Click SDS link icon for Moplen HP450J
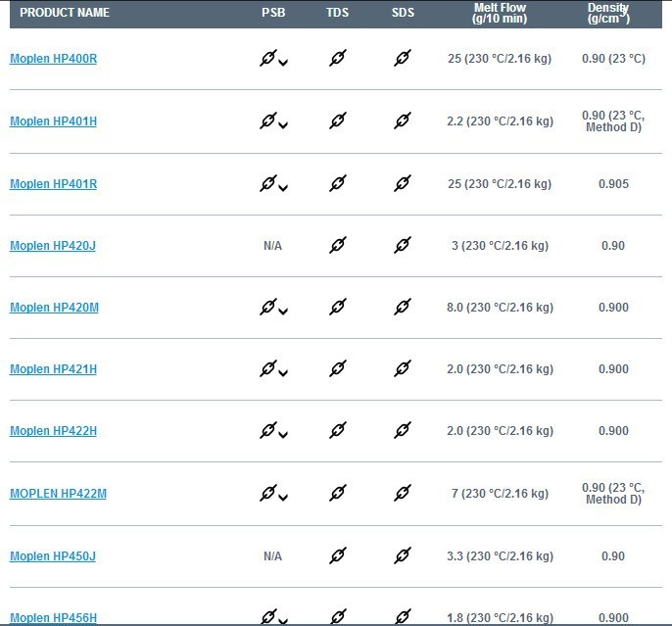672x626 pixels. pyautogui.click(x=402, y=555)
